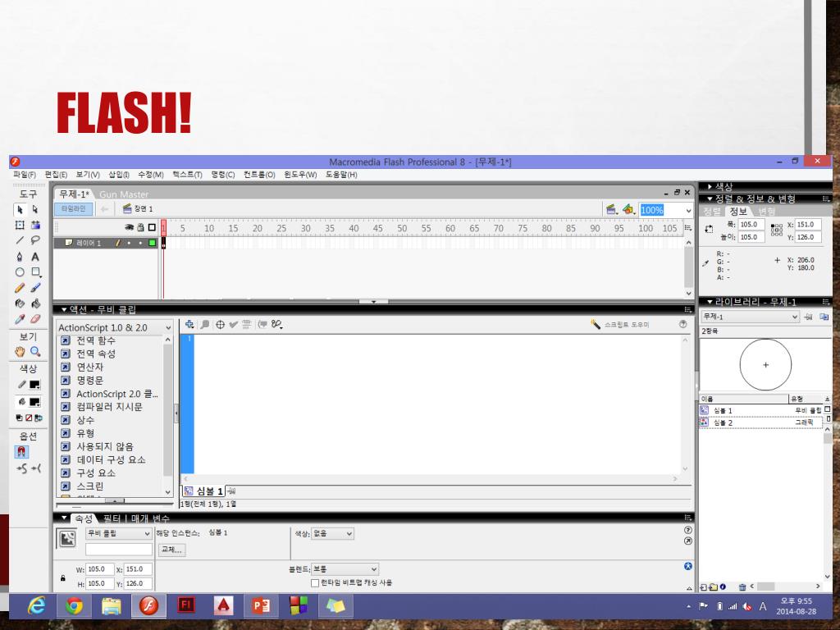The image size is (840, 630).
Task: Select the Fill Transform tool
Action: pyautogui.click(x=35, y=225)
